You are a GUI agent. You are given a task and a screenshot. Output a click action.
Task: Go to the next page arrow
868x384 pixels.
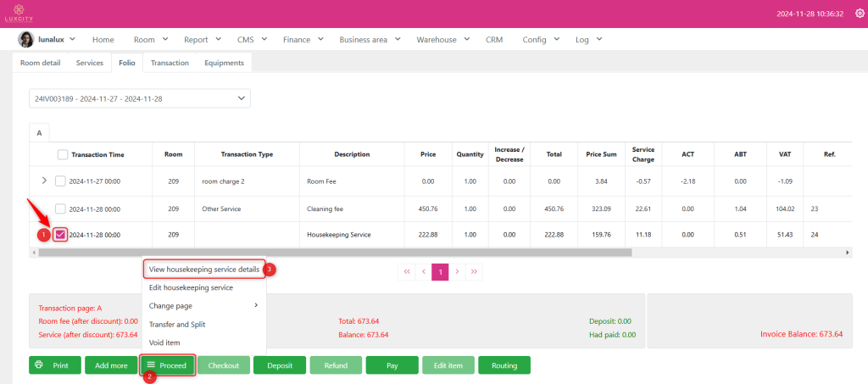pyautogui.click(x=457, y=271)
